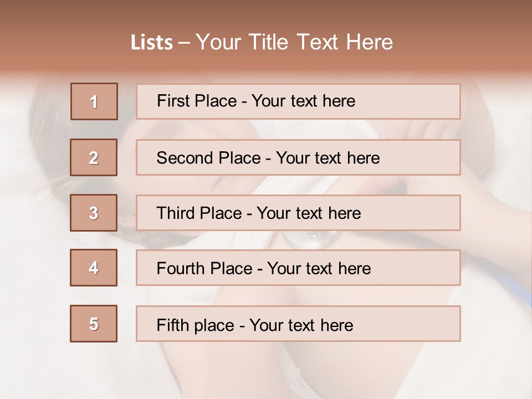Click the number 5 square

pos(94,324)
